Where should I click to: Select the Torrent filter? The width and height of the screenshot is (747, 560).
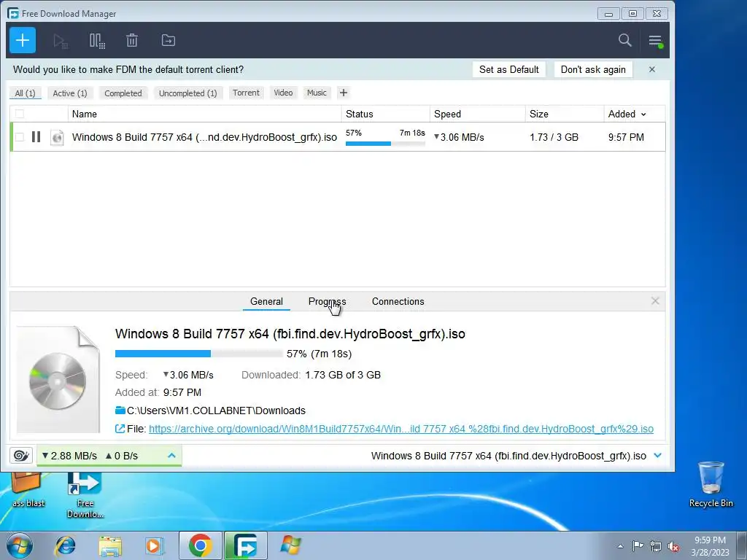(x=246, y=93)
